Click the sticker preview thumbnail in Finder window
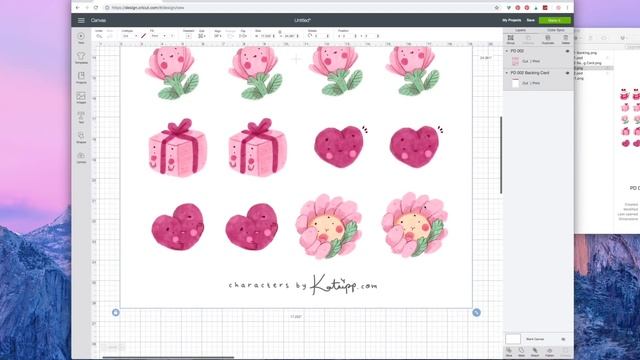The height and width of the screenshot is (360, 640). tap(630, 118)
